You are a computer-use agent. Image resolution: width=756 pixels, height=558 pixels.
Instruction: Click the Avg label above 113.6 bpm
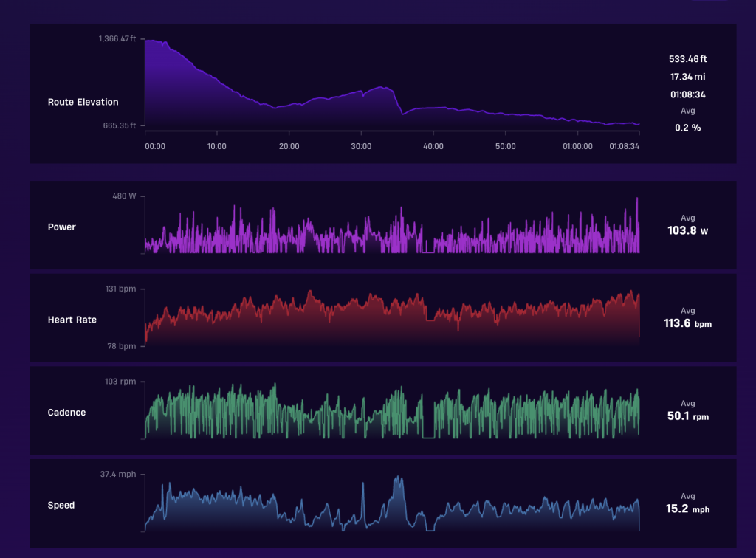pos(688,311)
